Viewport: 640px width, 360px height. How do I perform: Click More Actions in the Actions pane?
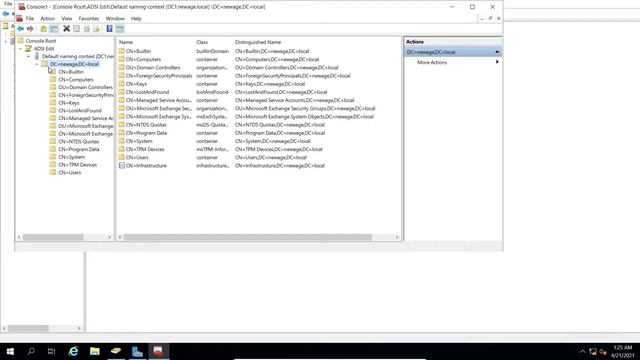(432, 62)
